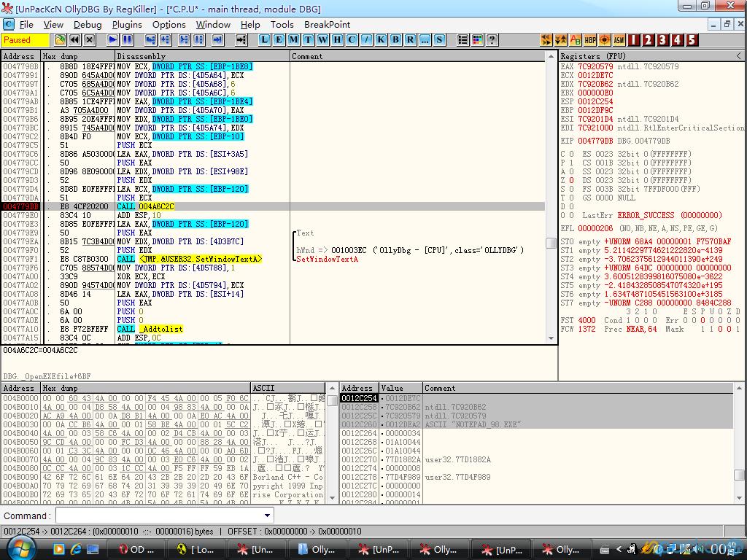
Task: Restart the program with the rewind icon
Action: [74, 39]
